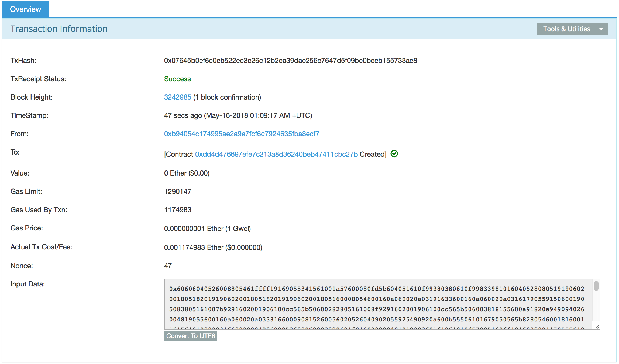Open the Tools & Utilities dropdown
This screenshot has width=619, height=364.
pos(566,29)
